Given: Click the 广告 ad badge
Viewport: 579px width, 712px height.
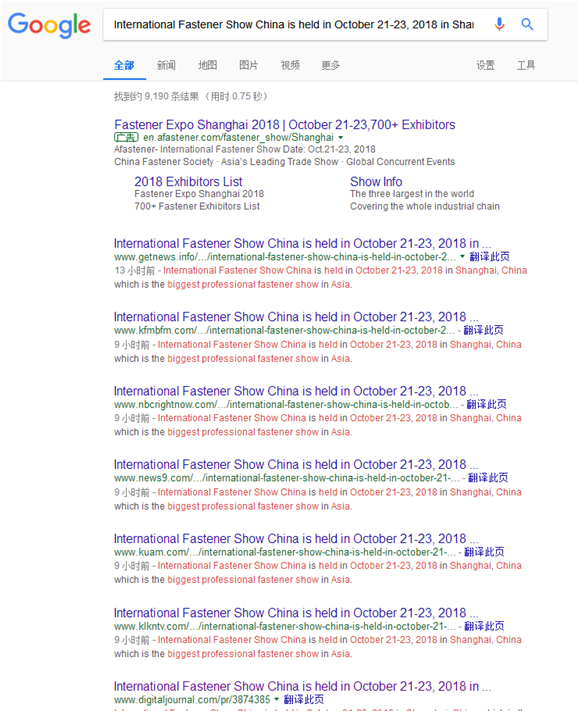Looking at the screenshot, I should [x=126, y=137].
